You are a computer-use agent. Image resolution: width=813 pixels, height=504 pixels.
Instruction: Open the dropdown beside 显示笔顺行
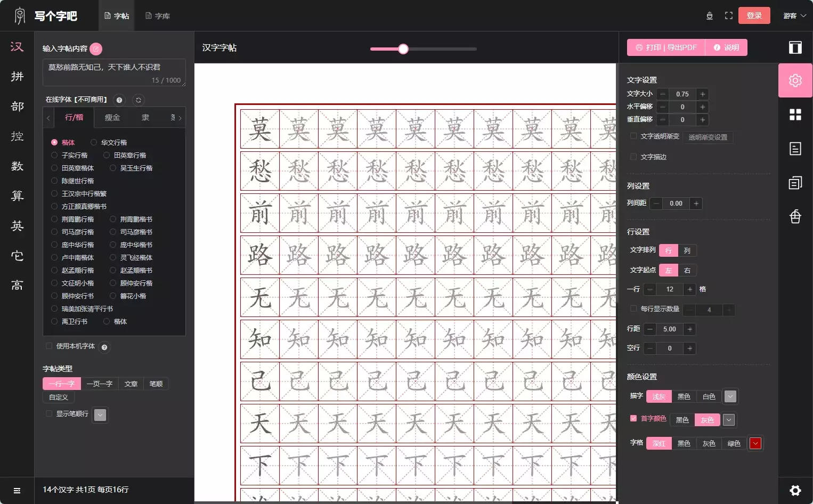point(100,415)
